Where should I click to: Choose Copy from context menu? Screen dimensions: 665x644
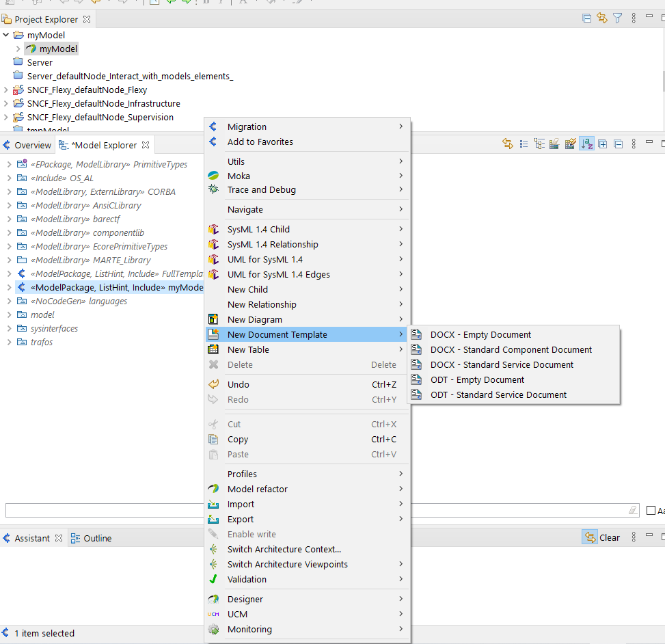[x=308, y=439]
